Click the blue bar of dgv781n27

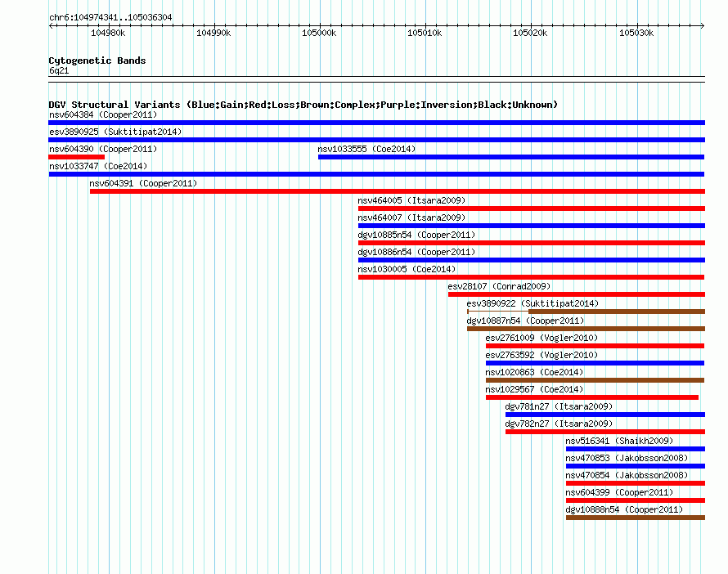[x=605, y=415]
